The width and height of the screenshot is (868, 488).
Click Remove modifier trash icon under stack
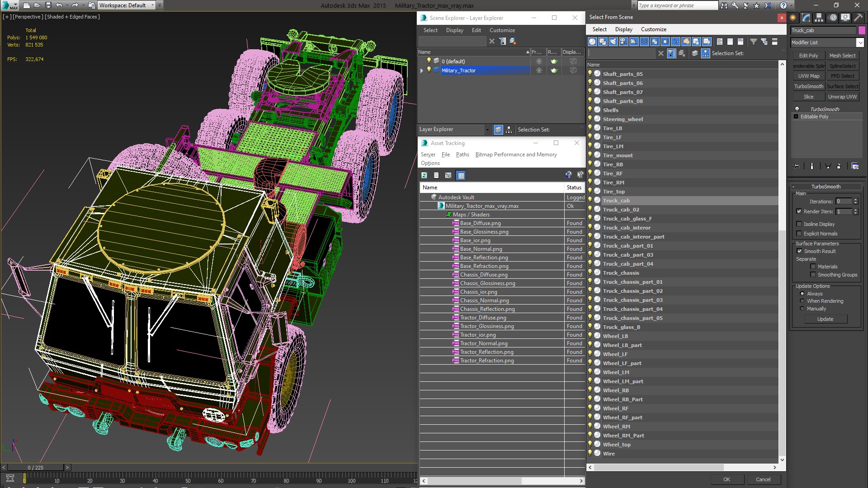[839, 166]
